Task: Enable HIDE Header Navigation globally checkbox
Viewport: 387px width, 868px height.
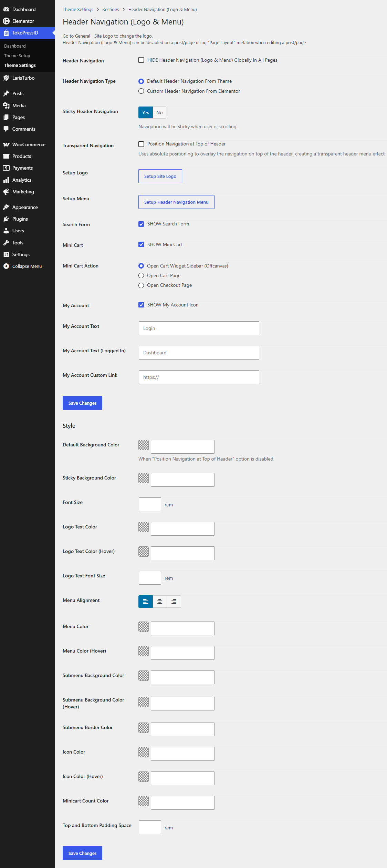Action: click(141, 60)
